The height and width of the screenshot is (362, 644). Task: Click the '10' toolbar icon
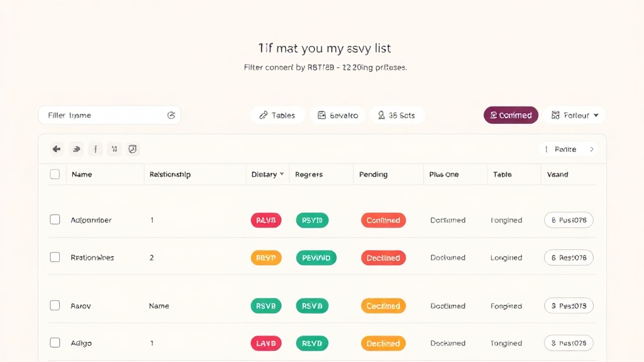(x=114, y=149)
